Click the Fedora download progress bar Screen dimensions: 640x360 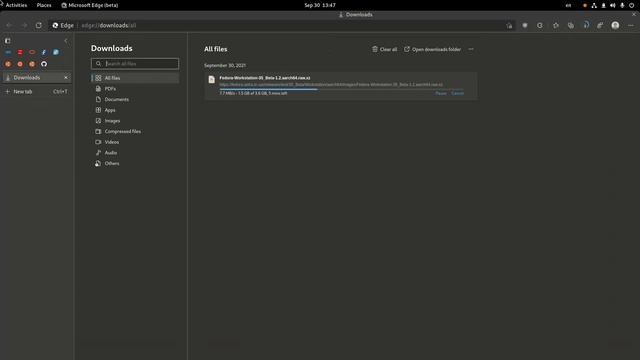tap(341, 89)
